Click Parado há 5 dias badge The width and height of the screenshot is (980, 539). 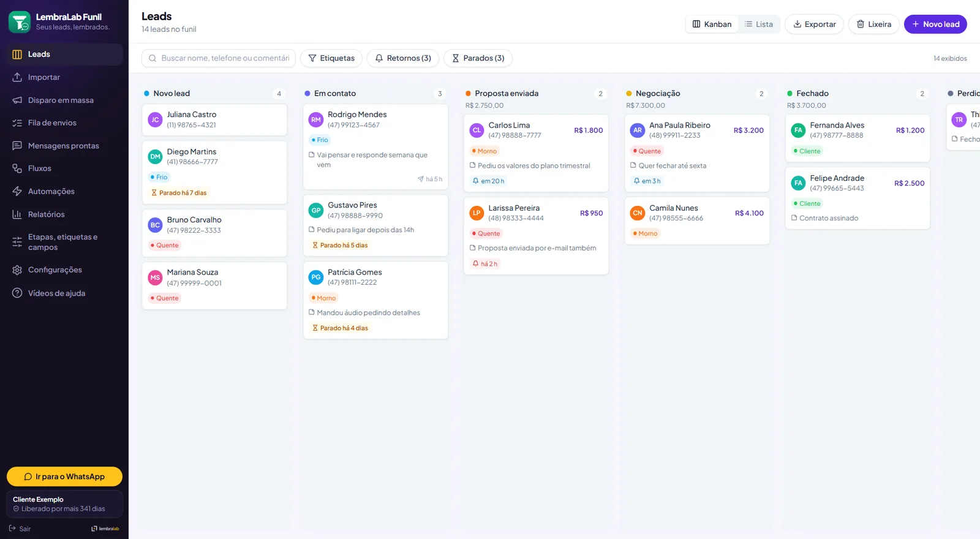point(340,246)
